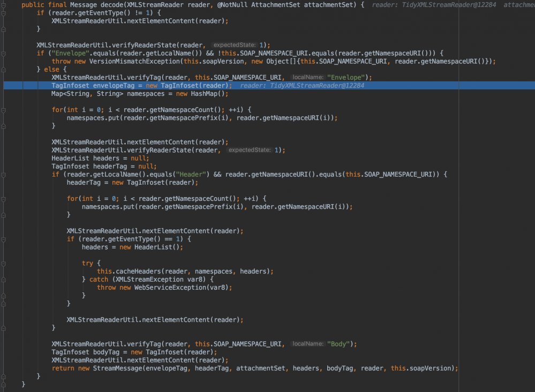Click 'WebServiceException' class name
The image size is (535, 392).
pyautogui.click(x=170, y=288)
